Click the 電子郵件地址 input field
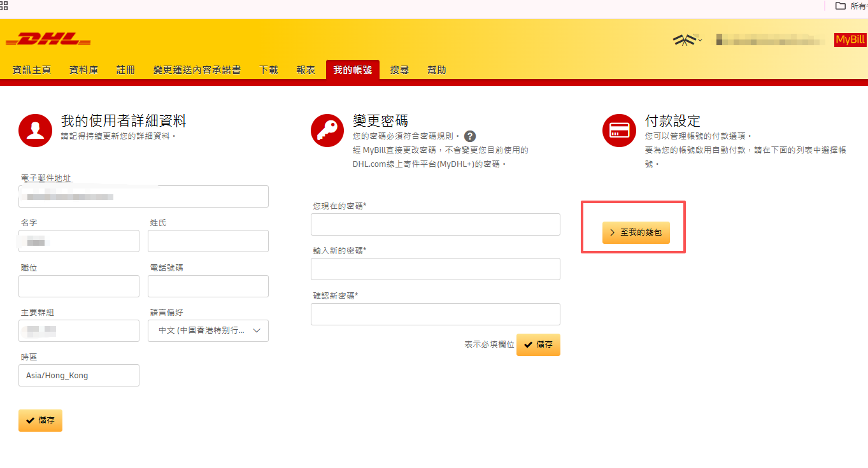868x468 pixels. pyautogui.click(x=143, y=196)
